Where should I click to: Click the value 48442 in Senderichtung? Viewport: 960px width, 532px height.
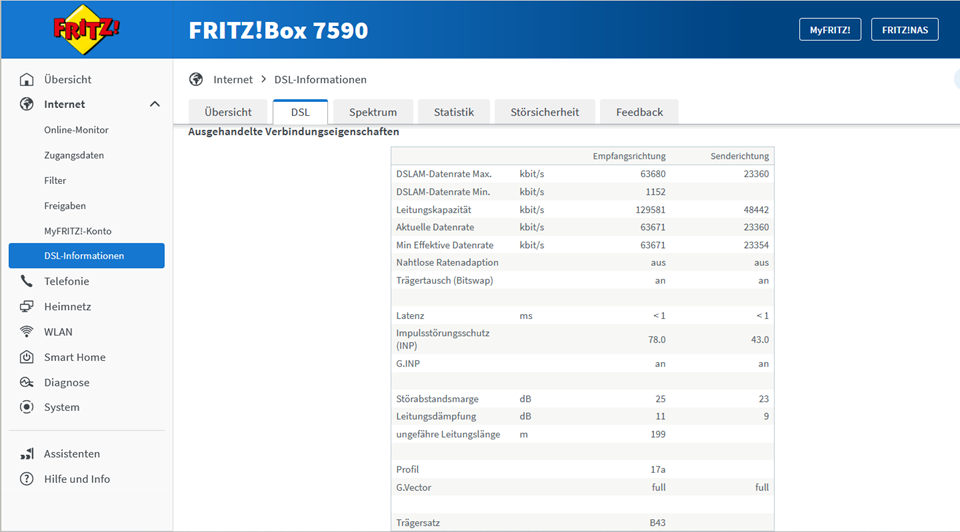(x=756, y=209)
